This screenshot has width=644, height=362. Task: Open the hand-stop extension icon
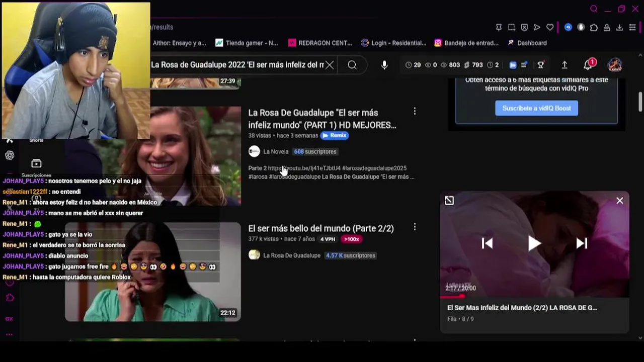tap(581, 27)
